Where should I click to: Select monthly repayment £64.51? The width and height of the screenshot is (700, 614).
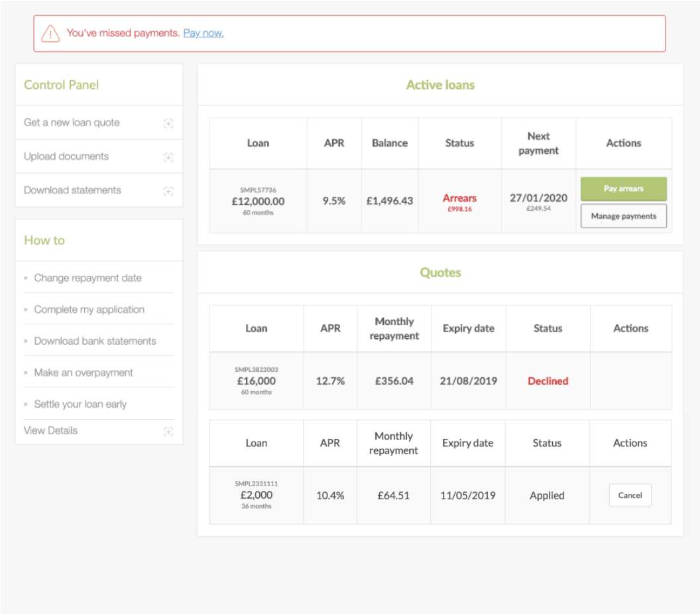tap(393, 496)
